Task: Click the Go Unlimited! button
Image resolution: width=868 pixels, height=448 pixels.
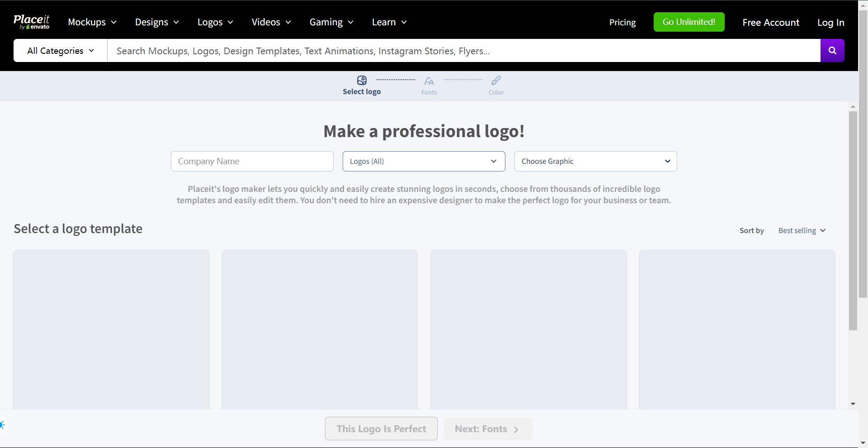Action: [x=689, y=22]
